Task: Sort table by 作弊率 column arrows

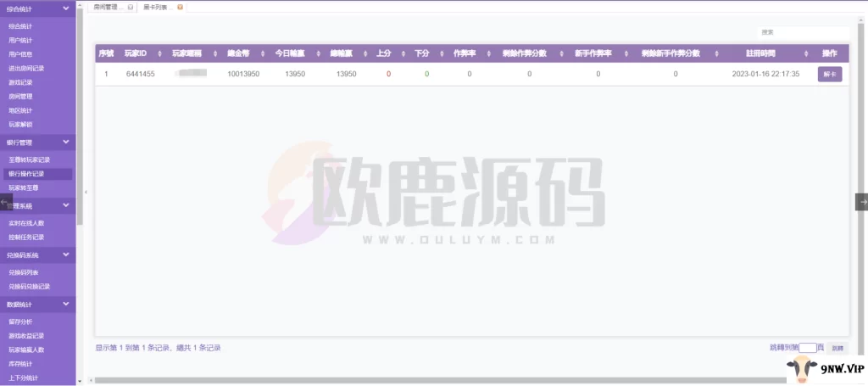Action: click(x=489, y=53)
